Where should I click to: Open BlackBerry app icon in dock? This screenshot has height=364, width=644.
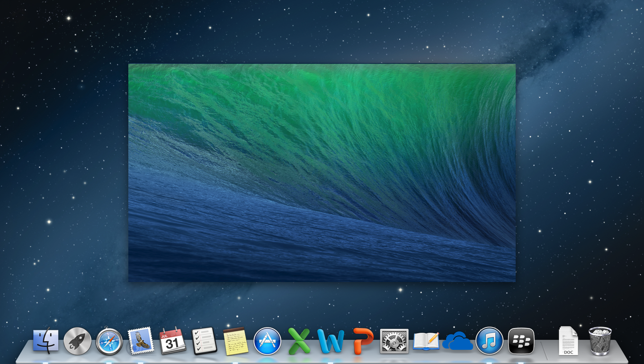point(521,341)
